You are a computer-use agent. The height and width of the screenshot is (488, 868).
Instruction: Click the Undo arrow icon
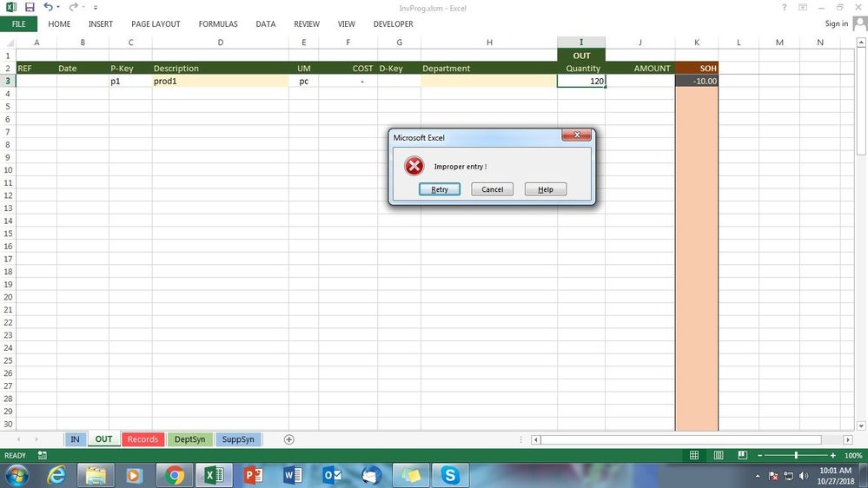48,7
